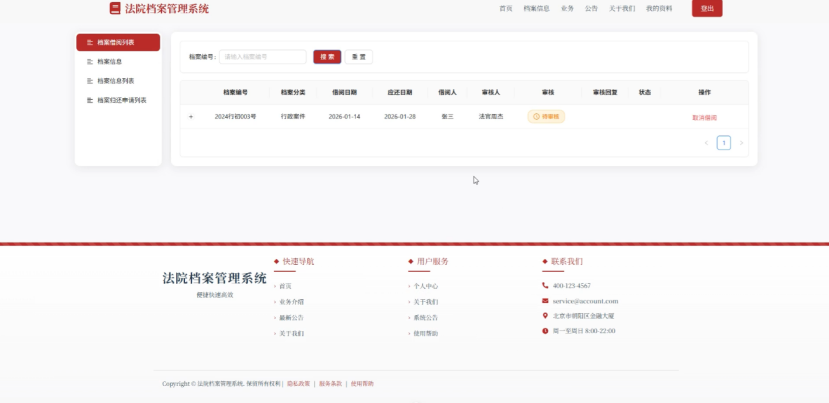Image resolution: width=829 pixels, height=403 pixels.
Task: Open 隐私政策 link in copyright bar
Action: 299,383
